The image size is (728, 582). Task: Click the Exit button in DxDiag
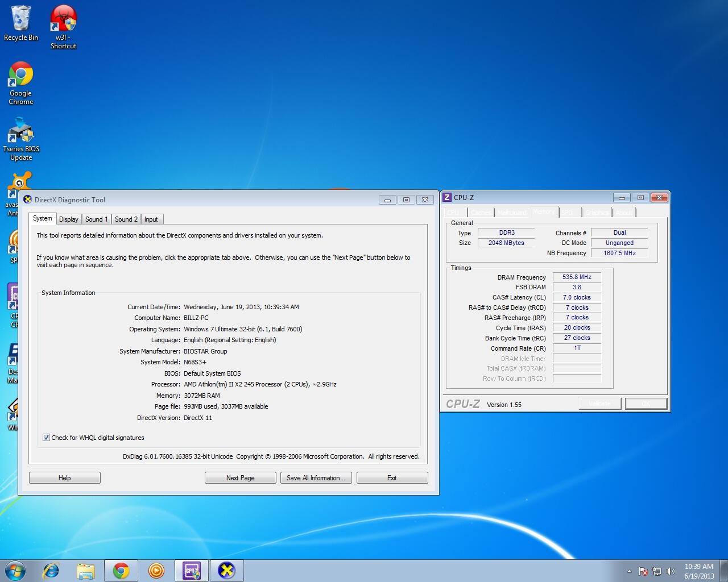click(392, 478)
